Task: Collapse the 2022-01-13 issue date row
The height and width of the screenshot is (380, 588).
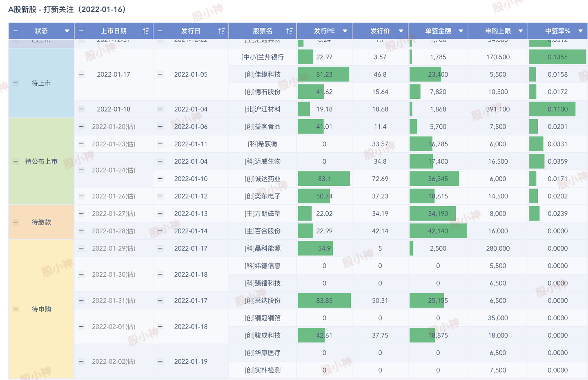Action: [160, 213]
